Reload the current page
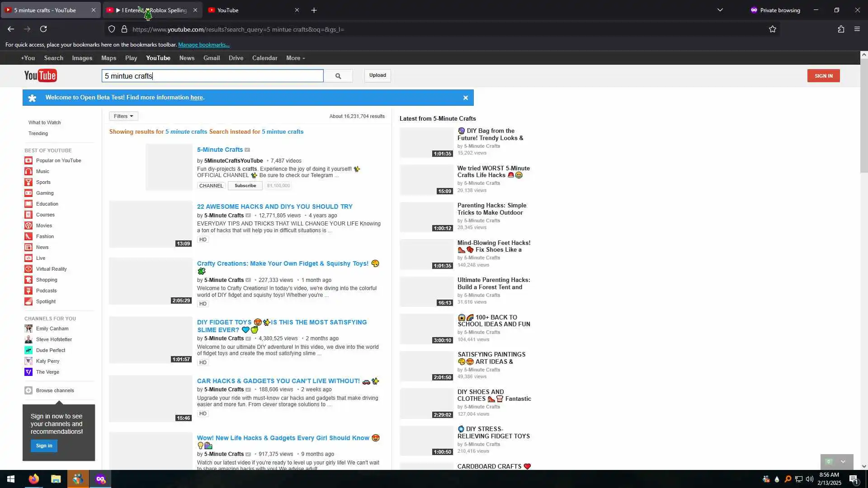Screen dimensions: 868x488 pyautogui.click(x=43, y=29)
